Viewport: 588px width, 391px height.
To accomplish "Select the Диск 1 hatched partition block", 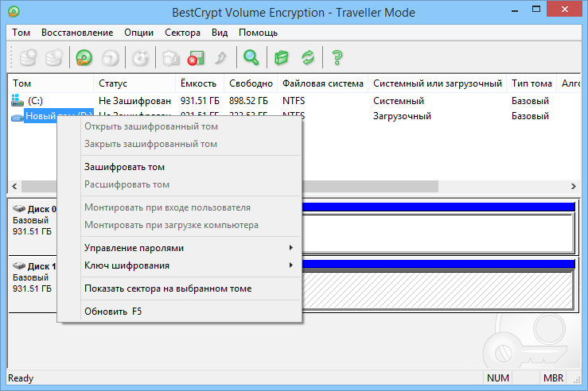I will [438, 290].
